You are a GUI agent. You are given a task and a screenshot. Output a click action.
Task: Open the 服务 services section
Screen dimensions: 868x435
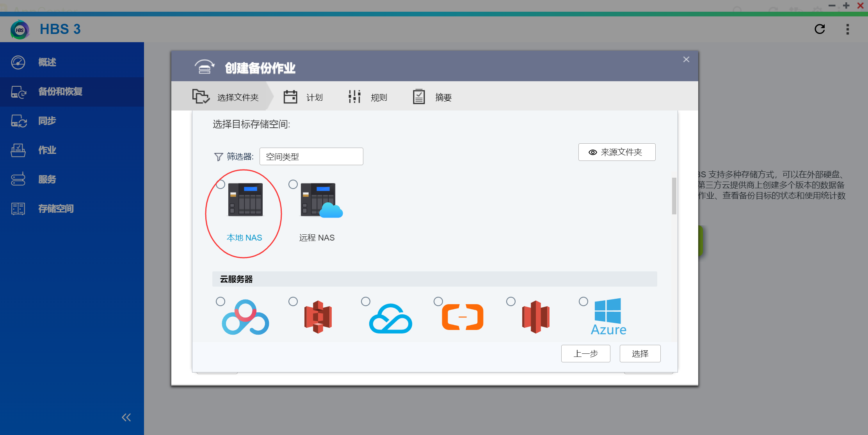pyautogui.click(x=72, y=179)
